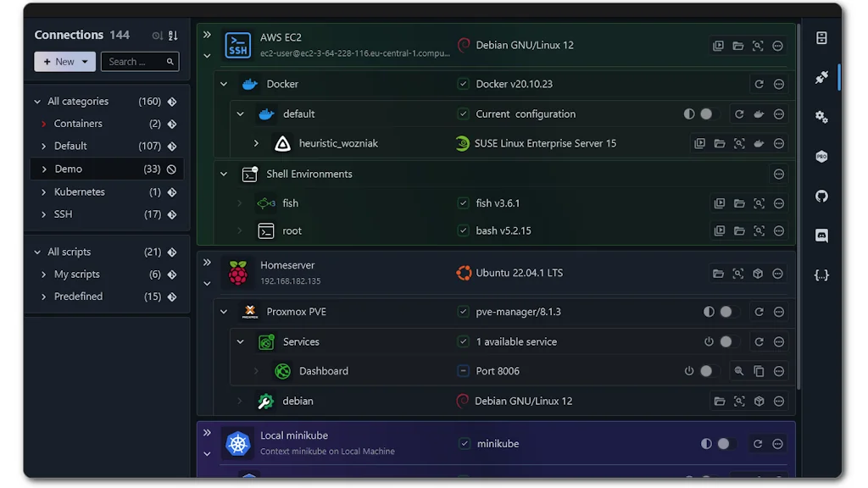Expand the Kubernetes category
This screenshot has width=868, height=488.
[x=44, y=192]
